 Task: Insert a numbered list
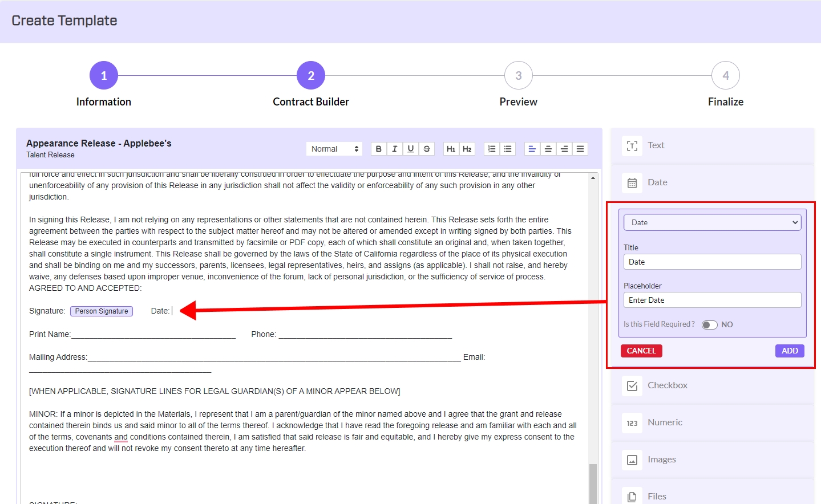(x=492, y=149)
